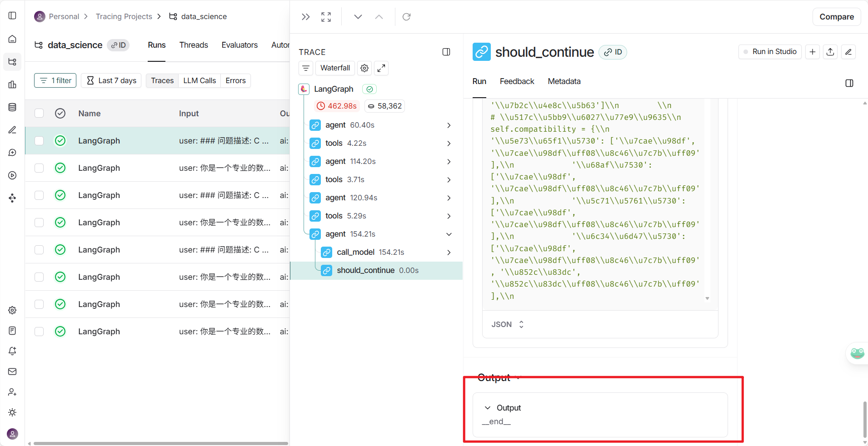868x446 pixels.
Task: Refresh the trace view
Action: point(407,17)
